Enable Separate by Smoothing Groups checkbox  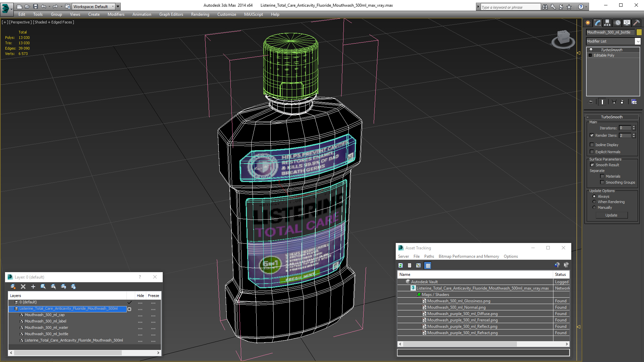[x=602, y=182]
